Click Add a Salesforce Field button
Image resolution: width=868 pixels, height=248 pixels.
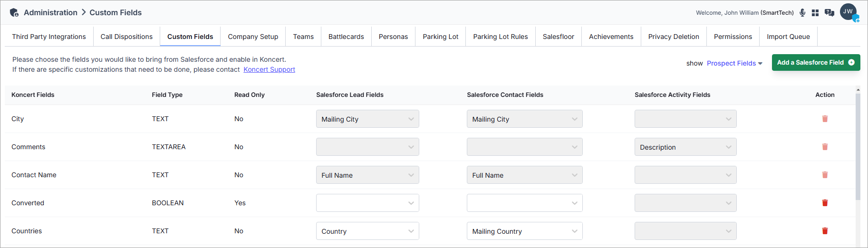pyautogui.click(x=816, y=62)
